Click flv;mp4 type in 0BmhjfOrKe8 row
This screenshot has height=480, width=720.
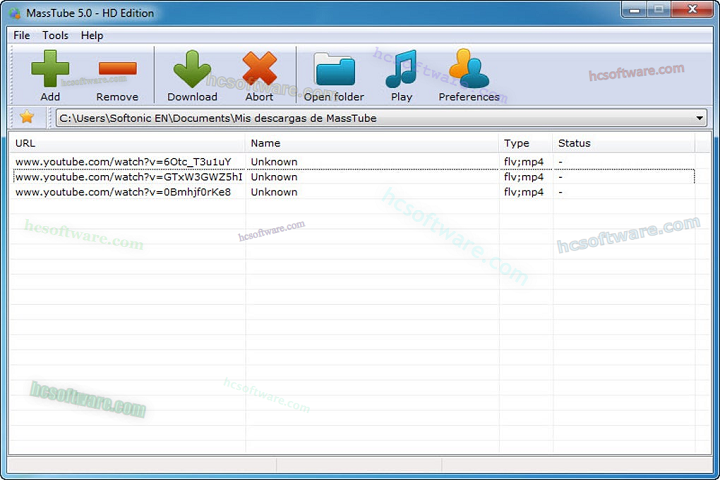coord(523,192)
